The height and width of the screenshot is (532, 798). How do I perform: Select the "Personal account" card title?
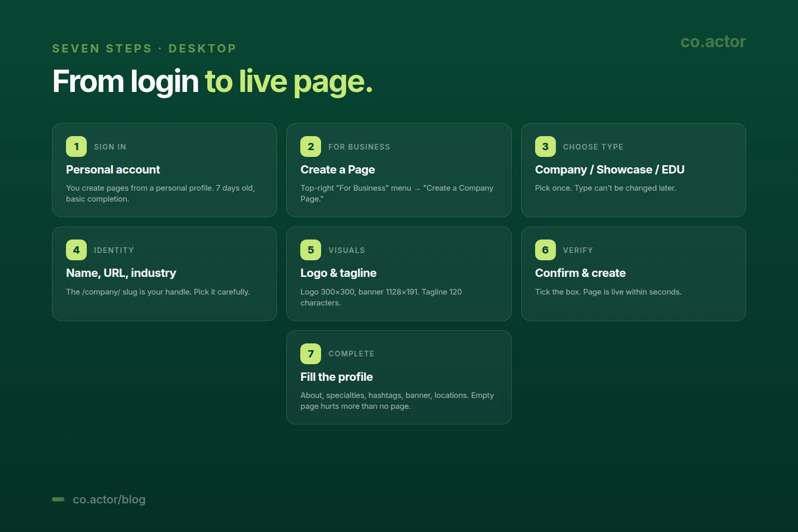(113, 169)
